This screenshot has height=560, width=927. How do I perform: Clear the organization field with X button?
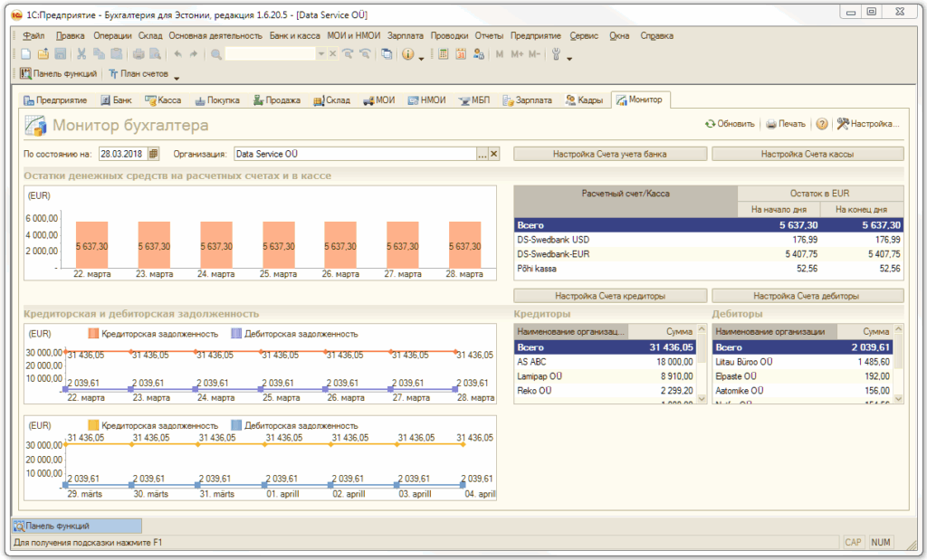[494, 154]
